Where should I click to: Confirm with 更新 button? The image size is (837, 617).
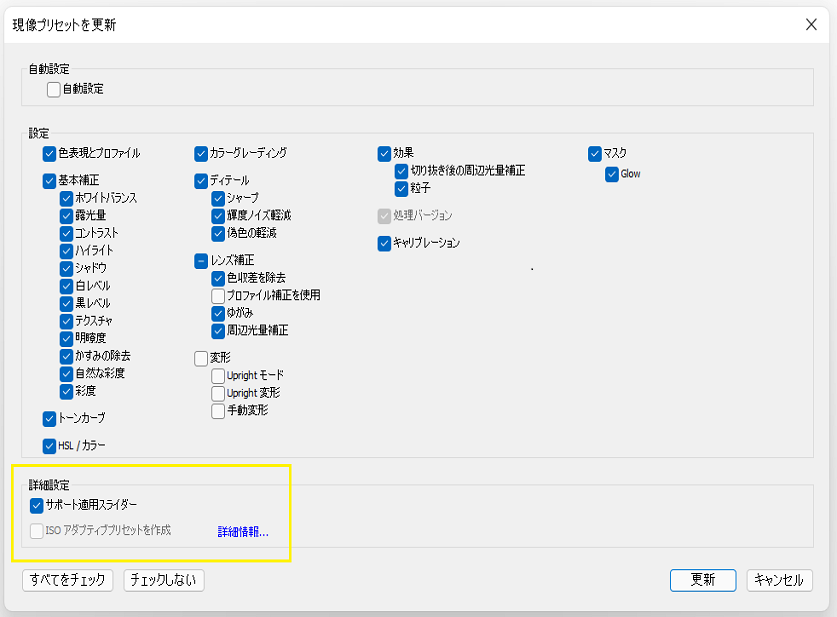pyautogui.click(x=703, y=580)
